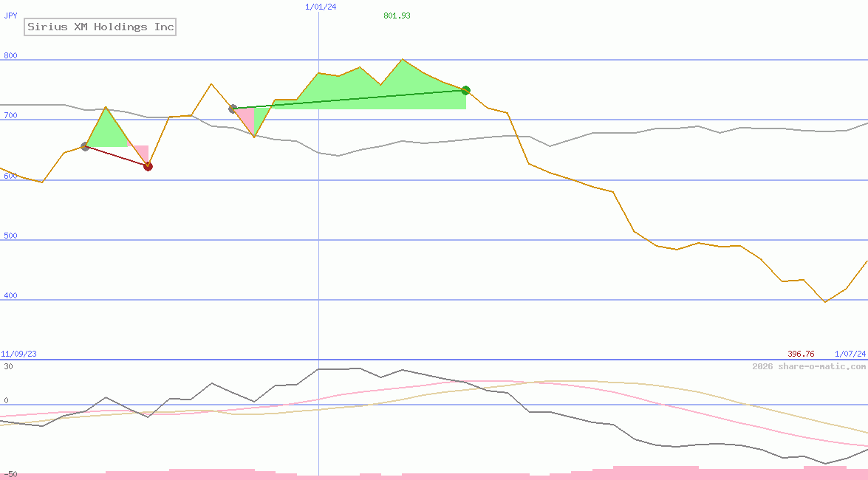Click the 396.76 low price value
868x480 pixels.
801,354
